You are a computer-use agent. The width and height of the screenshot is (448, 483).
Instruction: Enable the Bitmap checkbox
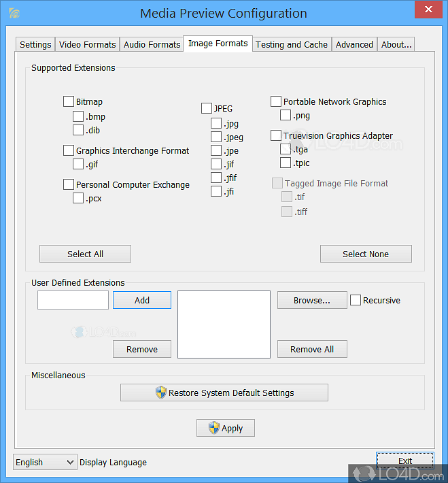(69, 101)
